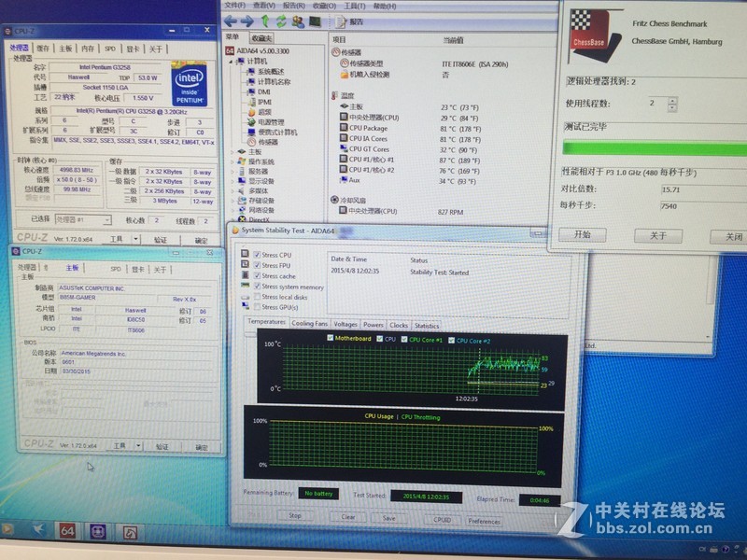Click the green progress bar in Fritz benchmark
Screen dimensions: 747x560
[654, 147]
